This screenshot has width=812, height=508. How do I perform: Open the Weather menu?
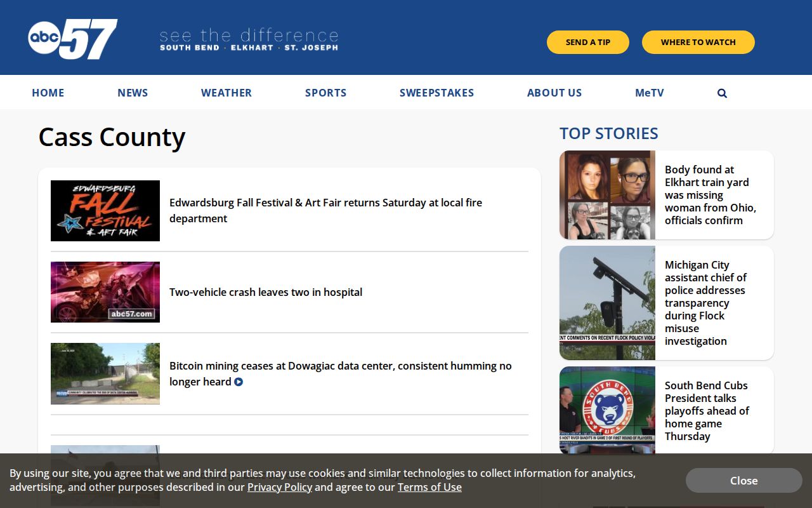pos(226,93)
